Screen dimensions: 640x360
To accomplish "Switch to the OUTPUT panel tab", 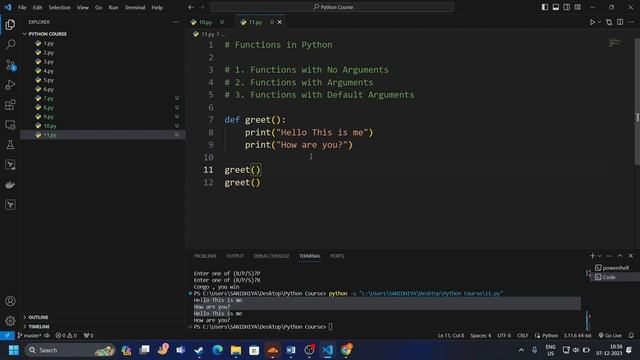I will click(x=235, y=256).
